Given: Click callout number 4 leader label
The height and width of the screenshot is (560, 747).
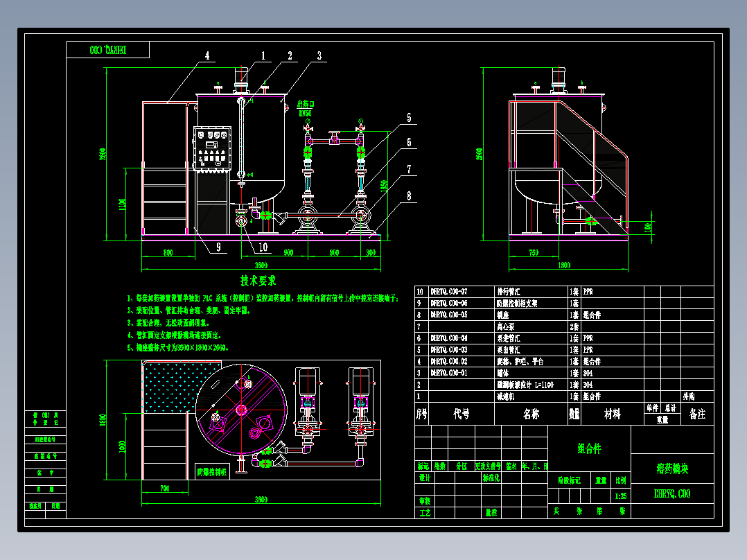Looking at the screenshot, I should coord(206,55).
